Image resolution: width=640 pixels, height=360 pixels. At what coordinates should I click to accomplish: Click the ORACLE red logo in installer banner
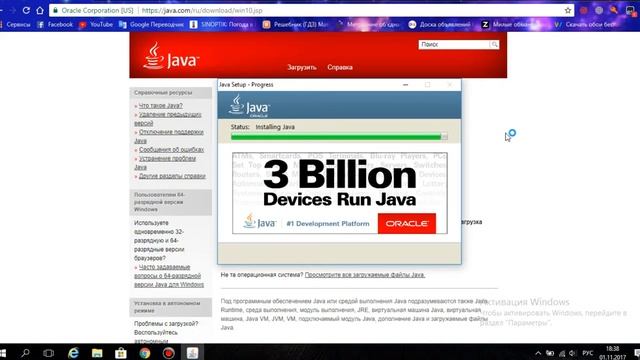click(x=407, y=223)
